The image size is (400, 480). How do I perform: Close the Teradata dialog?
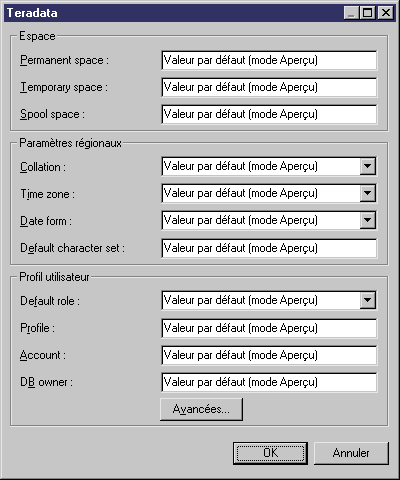click(x=386, y=13)
